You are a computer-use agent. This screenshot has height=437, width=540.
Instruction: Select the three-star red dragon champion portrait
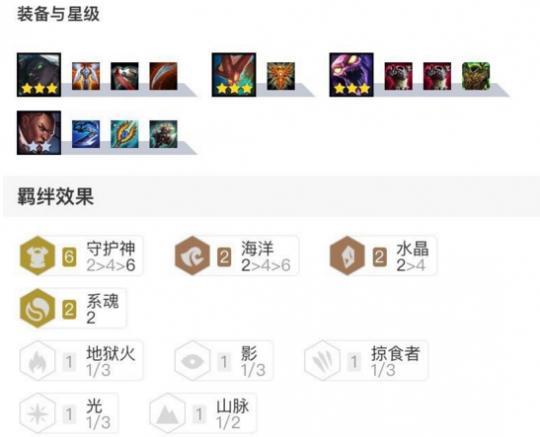[x=234, y=75]
